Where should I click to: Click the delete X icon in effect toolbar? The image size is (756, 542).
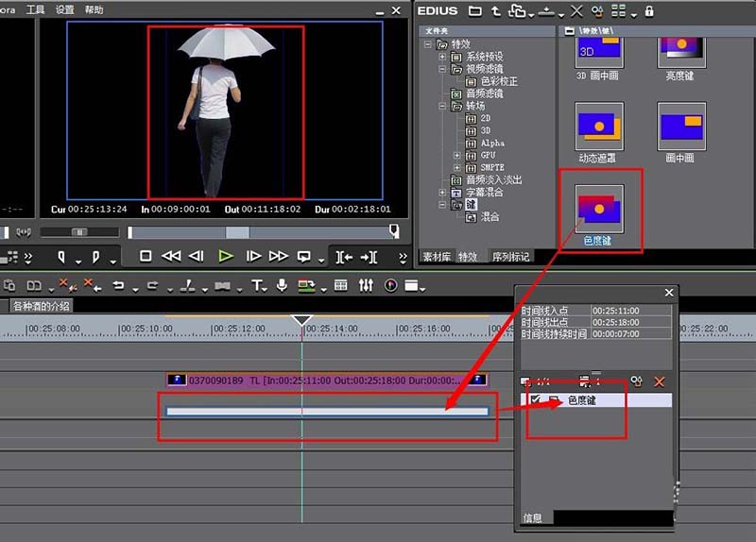tap(576, 11)
